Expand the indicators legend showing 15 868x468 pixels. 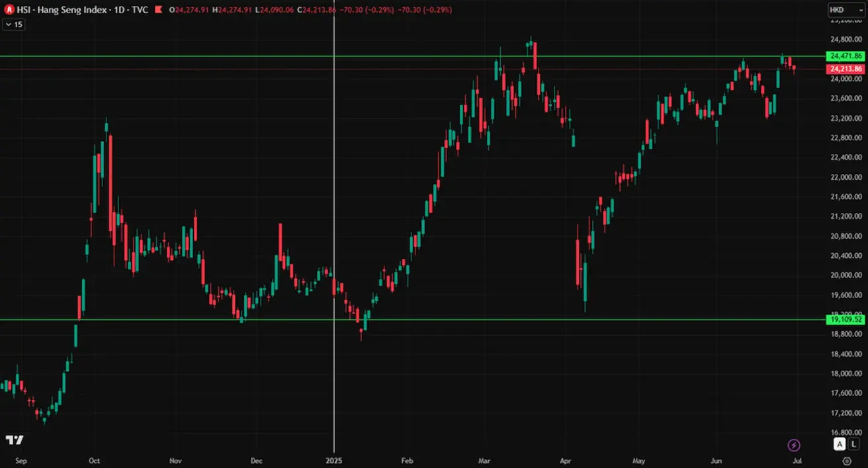pos(14,24)
